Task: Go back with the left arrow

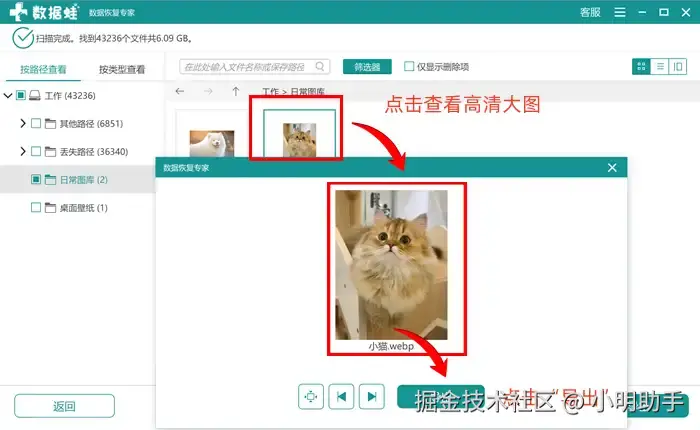Action: (x=180, y=91)
